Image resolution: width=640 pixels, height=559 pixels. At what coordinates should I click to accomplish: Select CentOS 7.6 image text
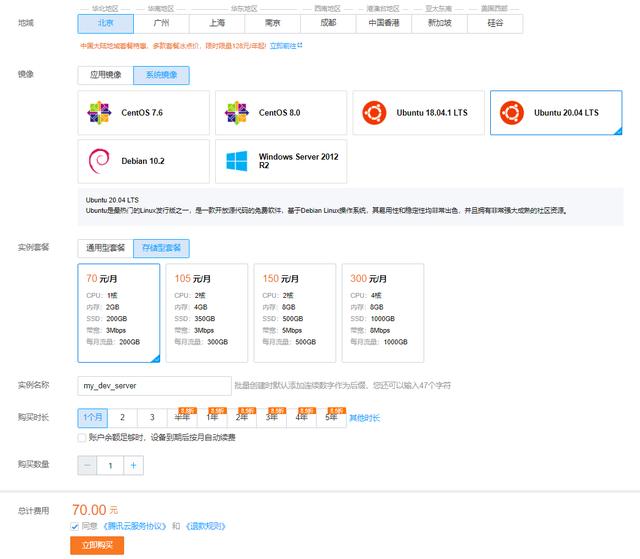[142, 113]
